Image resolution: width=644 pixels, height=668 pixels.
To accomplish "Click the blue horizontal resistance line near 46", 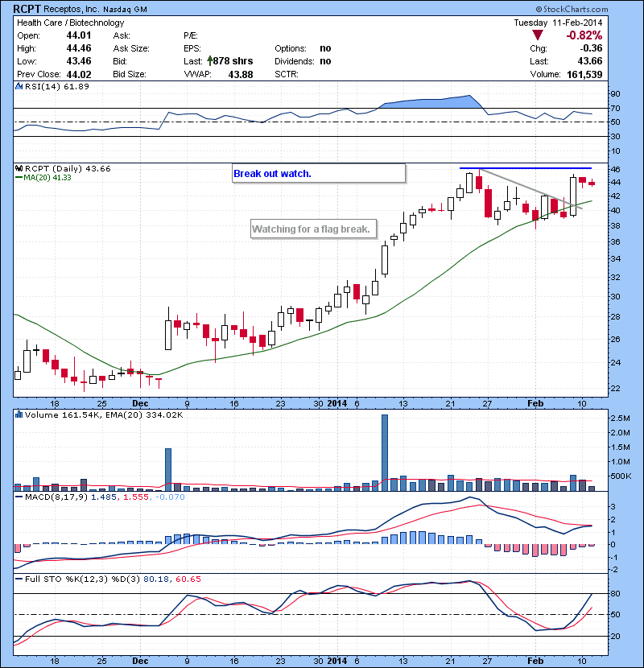I will coord(525,168).
